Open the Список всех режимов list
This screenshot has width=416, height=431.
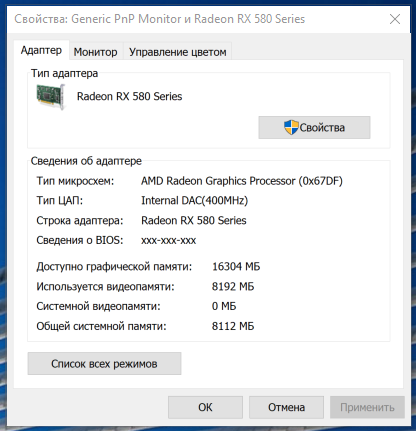104,364
